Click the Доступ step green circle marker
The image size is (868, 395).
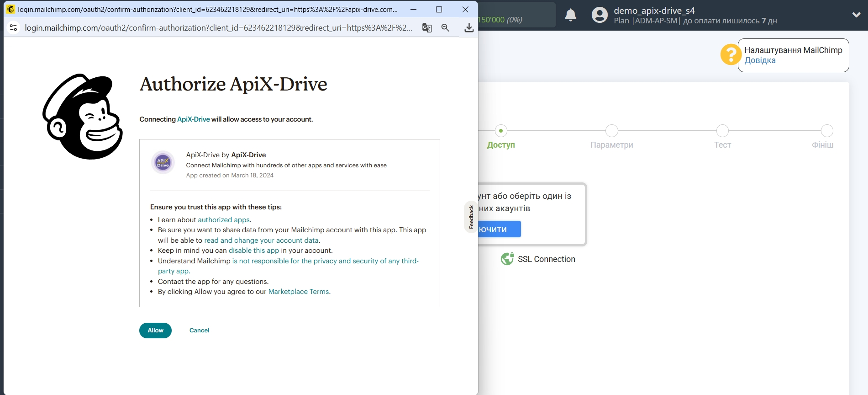[501, 131]
